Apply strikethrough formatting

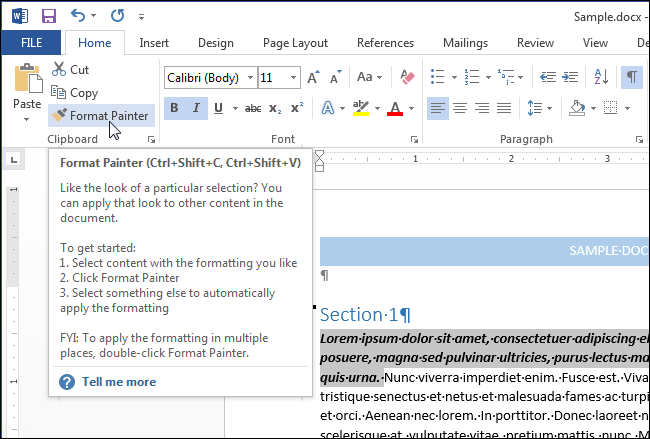coord(253,108)
